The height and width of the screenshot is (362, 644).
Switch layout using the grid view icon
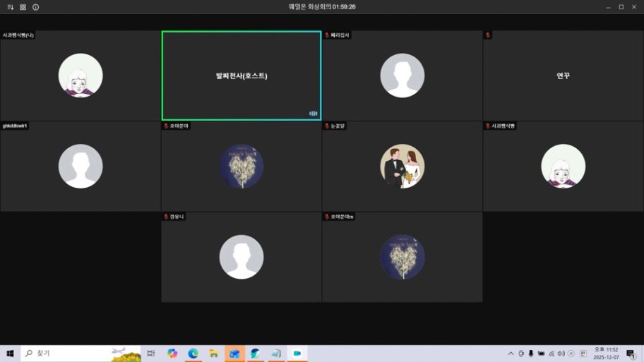(23, 7)
